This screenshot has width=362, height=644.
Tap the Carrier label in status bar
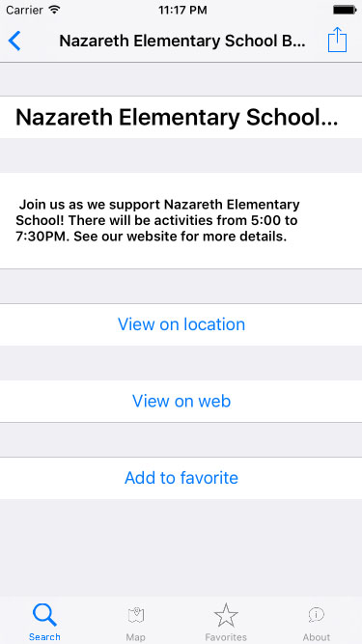pyautogui.click(x=25, y=11)
